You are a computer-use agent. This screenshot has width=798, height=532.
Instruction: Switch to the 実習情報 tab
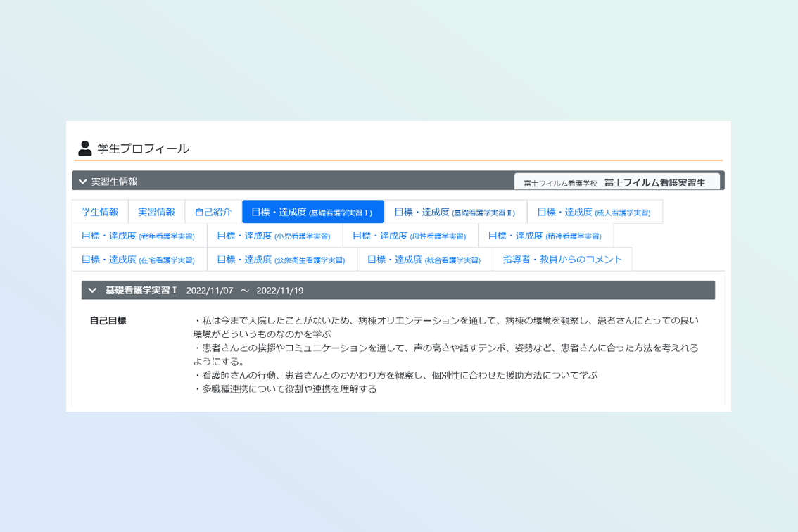pos(156,212)
